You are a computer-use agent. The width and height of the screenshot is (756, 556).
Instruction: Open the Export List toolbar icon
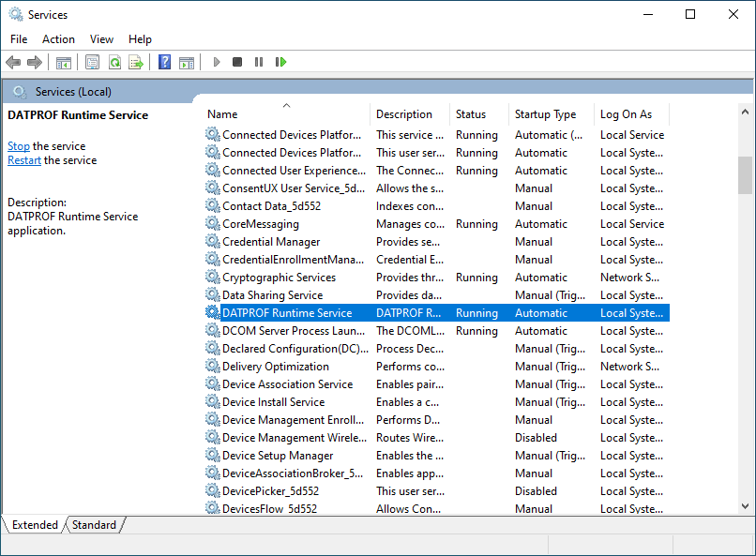136,62
